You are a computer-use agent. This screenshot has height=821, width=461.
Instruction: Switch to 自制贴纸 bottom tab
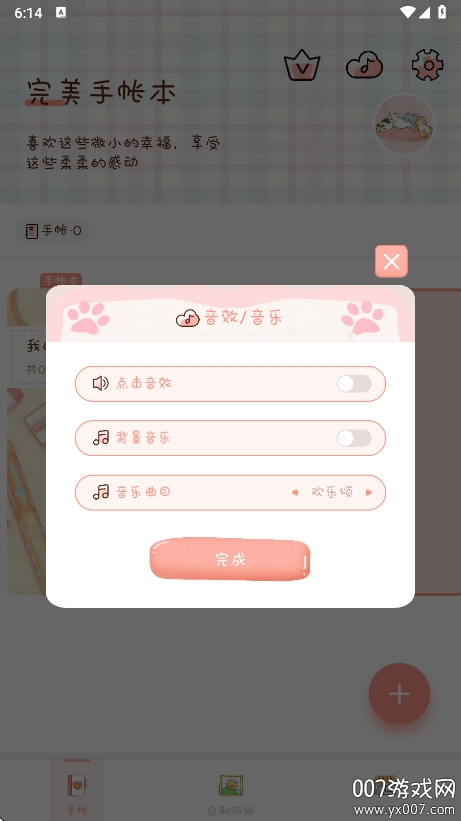click(230, 793)
